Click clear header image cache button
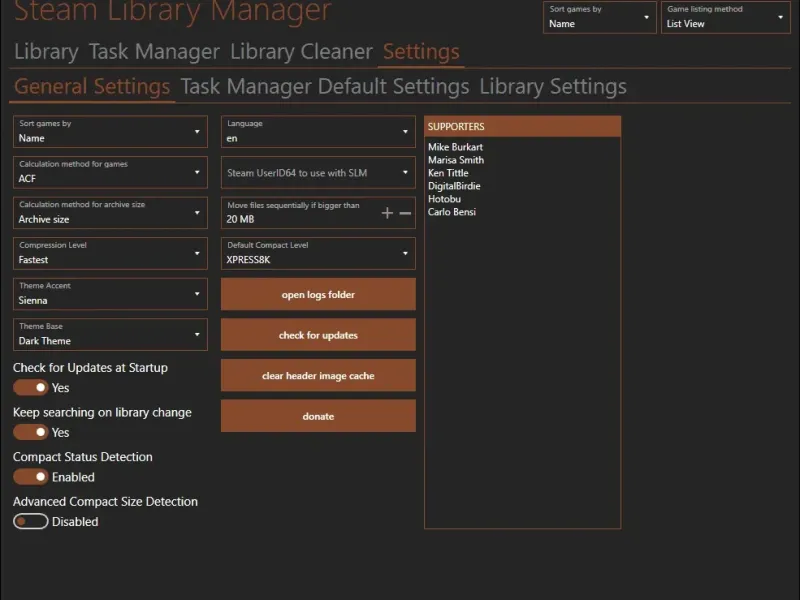Screen dimensions: 800x600 point(318,376)
